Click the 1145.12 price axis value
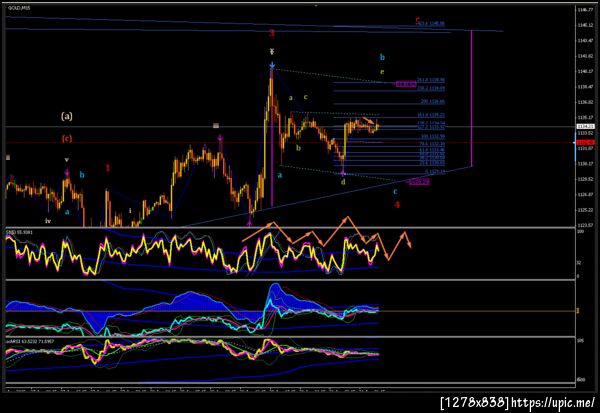The height and width of the screenshot is (413, 600). click(x=585, y=25)
